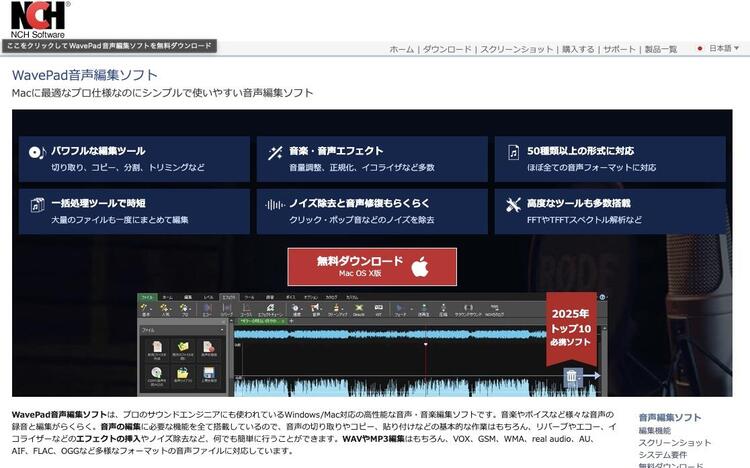The image size is (750, 468).
Task: Click the vertical scrollbar in WavePad waveform view
Action: click(604, 361)
